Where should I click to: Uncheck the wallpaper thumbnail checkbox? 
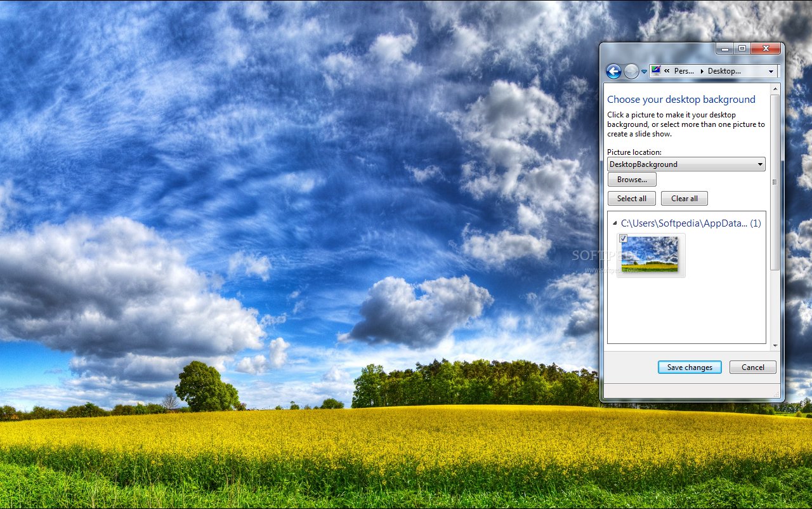[x=623, y=239]
